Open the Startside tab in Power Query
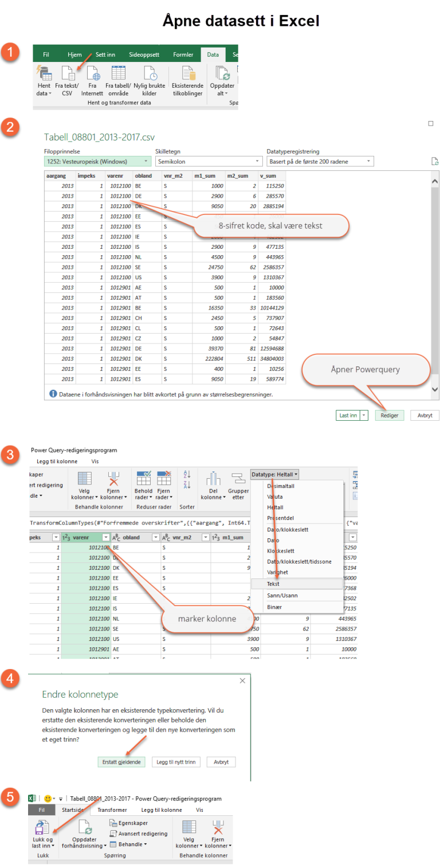This screenshot has height=868, width=440. [x=73, y=810]
